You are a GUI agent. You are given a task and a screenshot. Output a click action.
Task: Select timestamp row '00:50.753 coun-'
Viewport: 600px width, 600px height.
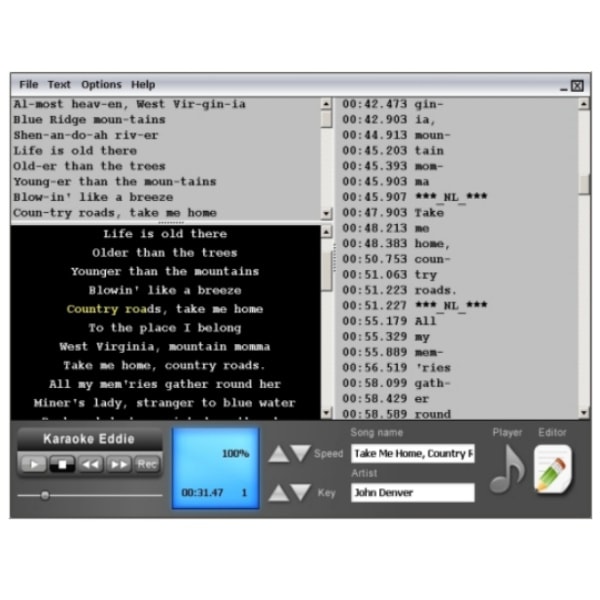pyautogui.click(x=396, y=259)
